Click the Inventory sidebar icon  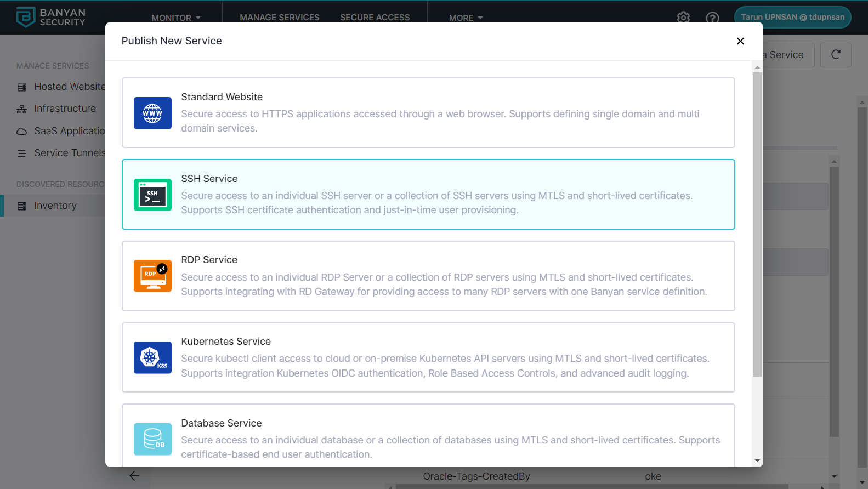tap(22, 206)
